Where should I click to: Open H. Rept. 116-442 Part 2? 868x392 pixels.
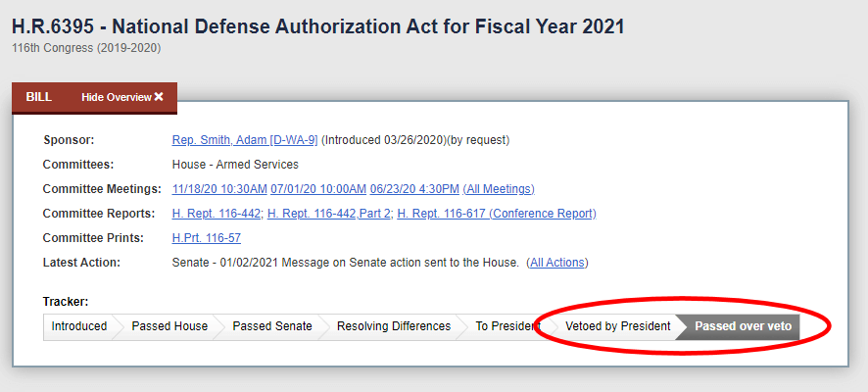328,214
